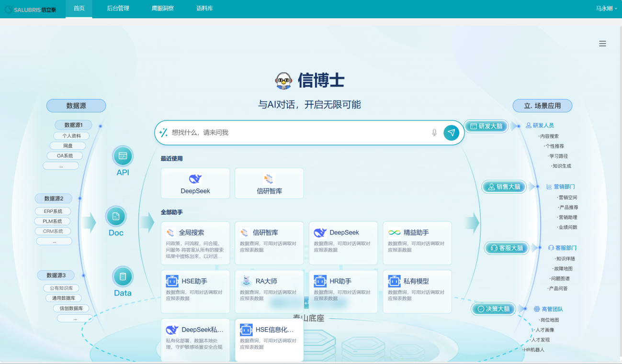Click the SALUBRIS 信立泰 logo

pos(30,8)
